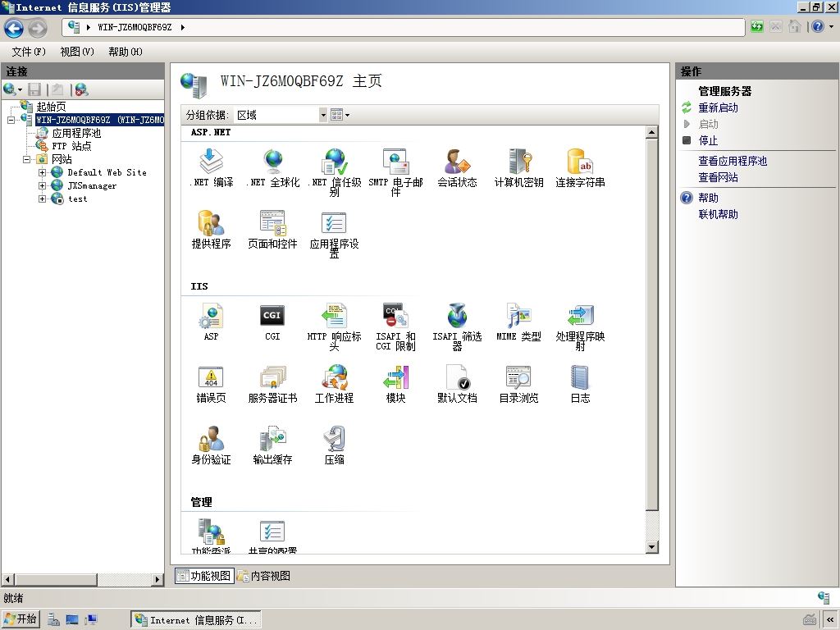Image resolution: width=840 pixels, height=630 pixels.
Task: Click the feature list scroll down arrow
Action: tap(651, 547)
